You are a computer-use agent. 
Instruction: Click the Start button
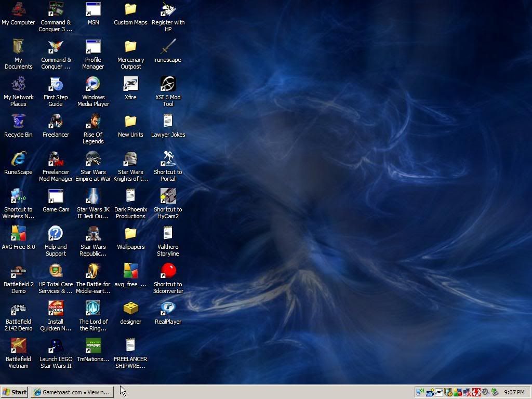click(15, 392)
